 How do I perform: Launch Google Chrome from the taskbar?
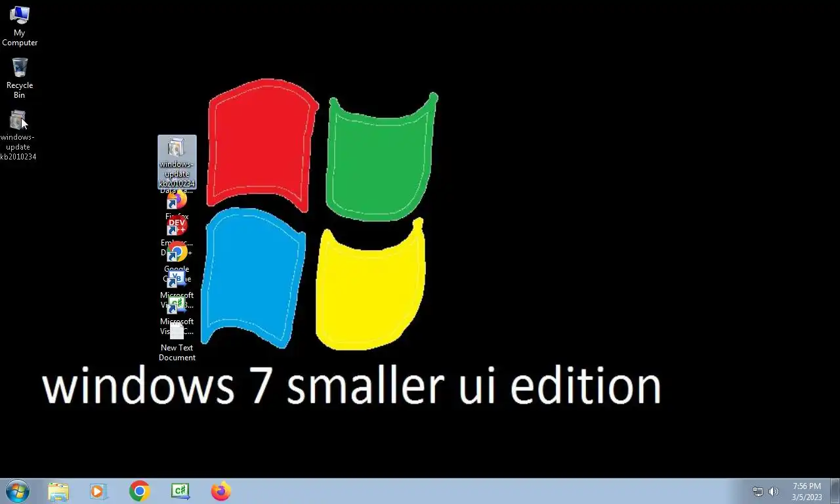point(139,491)
